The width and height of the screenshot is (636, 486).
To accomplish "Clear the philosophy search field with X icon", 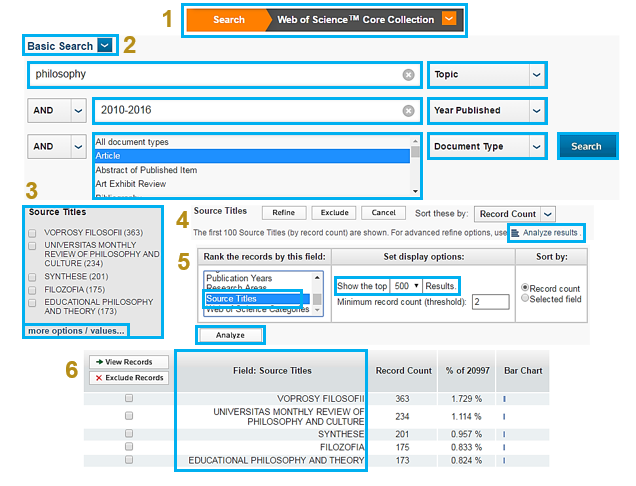I will (408, 75).
